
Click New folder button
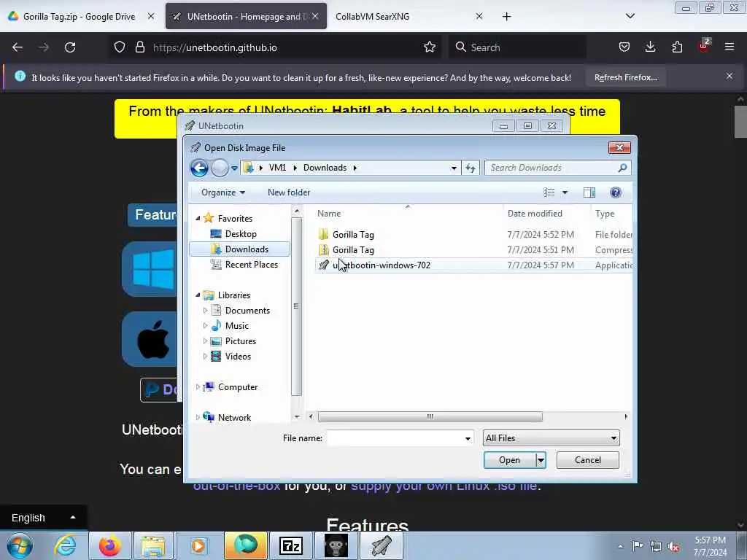(x=289, y=192)
